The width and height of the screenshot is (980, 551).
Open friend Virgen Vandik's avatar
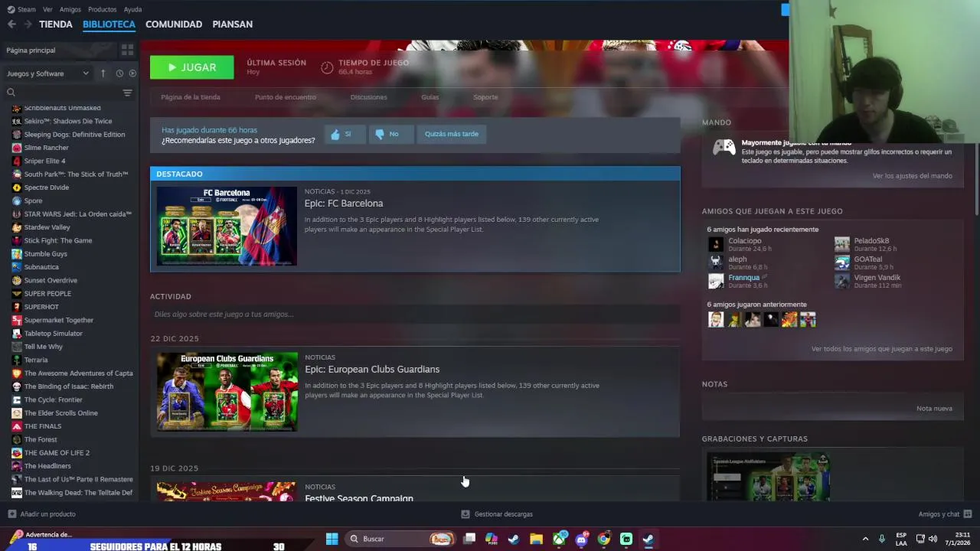point(842,281)
